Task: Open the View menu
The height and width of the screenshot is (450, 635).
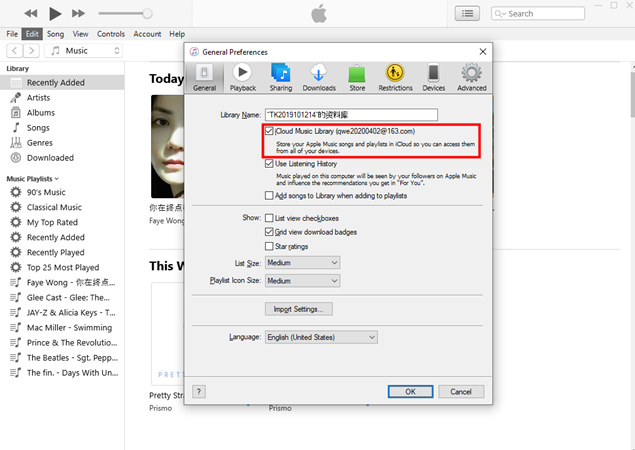Action: [80, 34]
